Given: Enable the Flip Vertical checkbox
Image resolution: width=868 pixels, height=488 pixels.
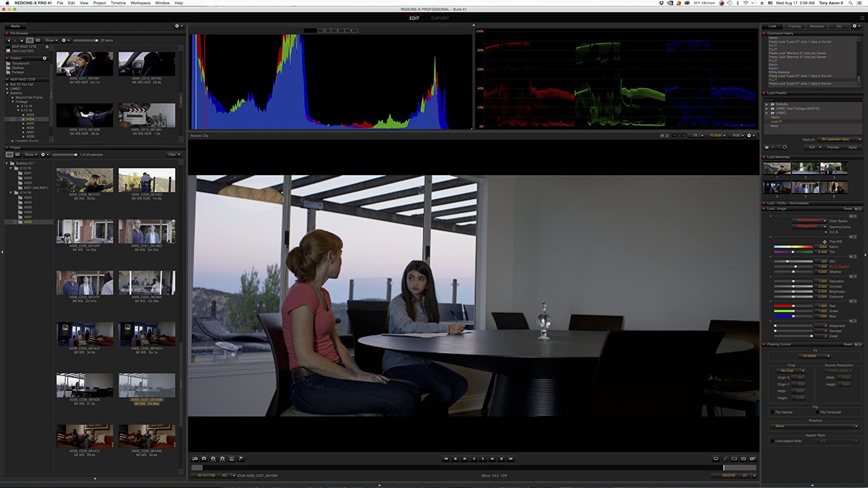Looking at the screenshot, I should click(x=772, y=412).
